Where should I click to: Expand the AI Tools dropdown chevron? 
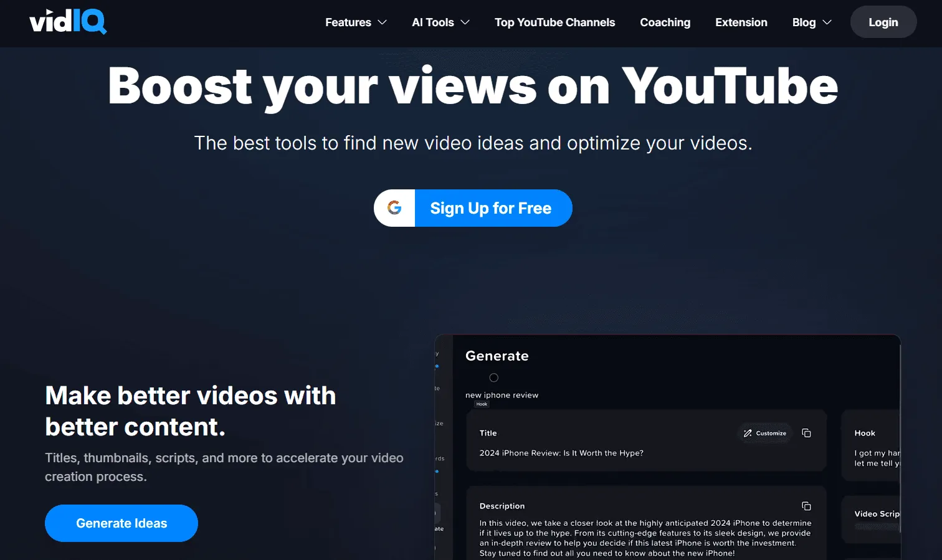[465, 22]
